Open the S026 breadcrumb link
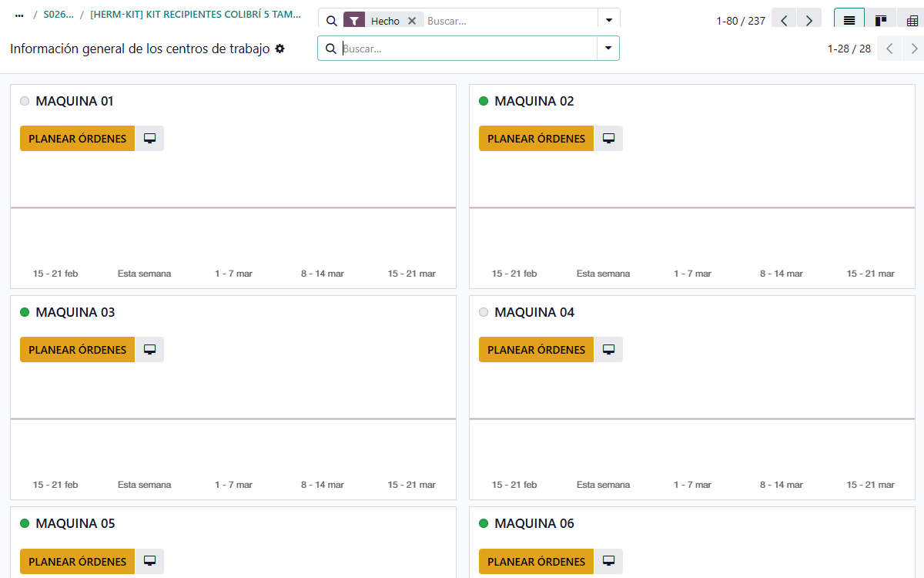The height and width of the screenshot is (578, 924). click(x=59, y=15)
